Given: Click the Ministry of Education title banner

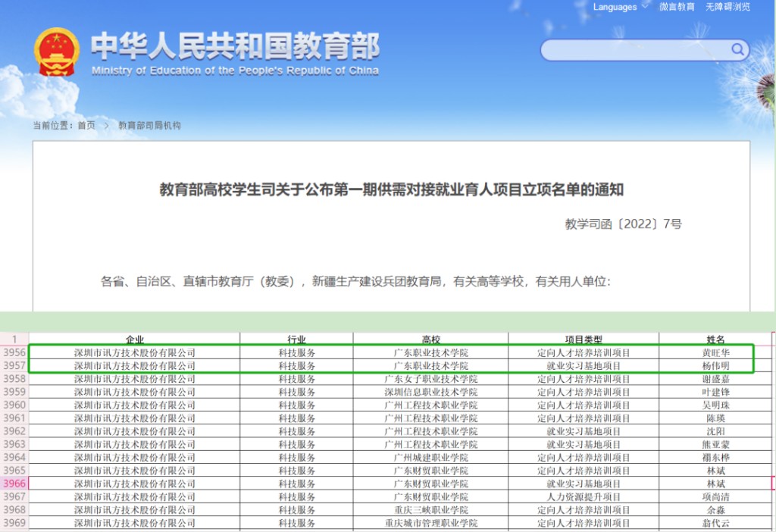Looking at the screenshot, I should pos(235,53).
